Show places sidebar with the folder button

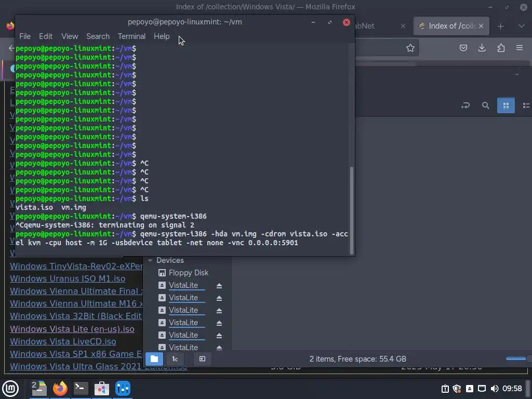154,359
